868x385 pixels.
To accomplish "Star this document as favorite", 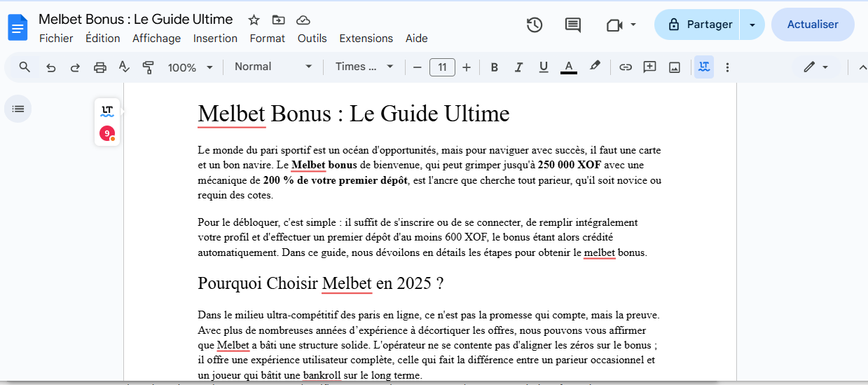I will 254,20.
